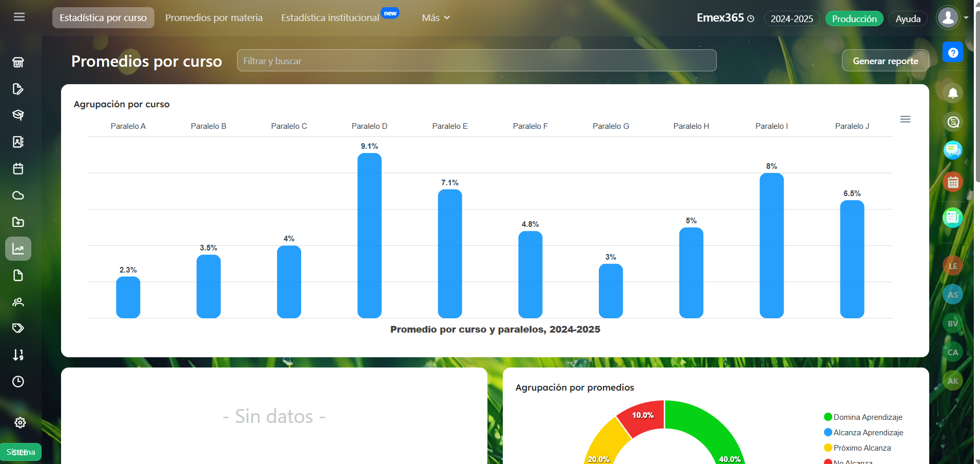Open the blue messages conversation icon
Viewport: 980px width, 464px height.
point(953,150)
